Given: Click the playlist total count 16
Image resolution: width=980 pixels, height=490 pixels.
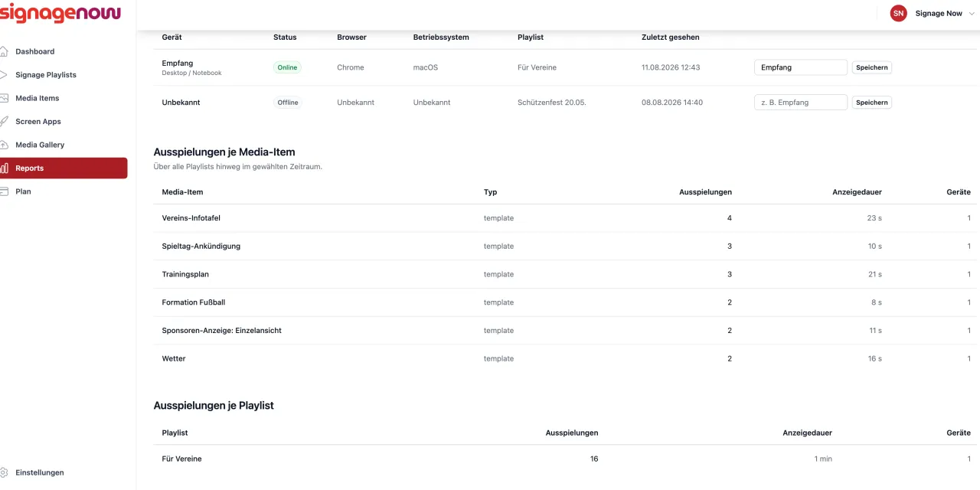Looking at the screenshot, I should (x=594, y=459).
